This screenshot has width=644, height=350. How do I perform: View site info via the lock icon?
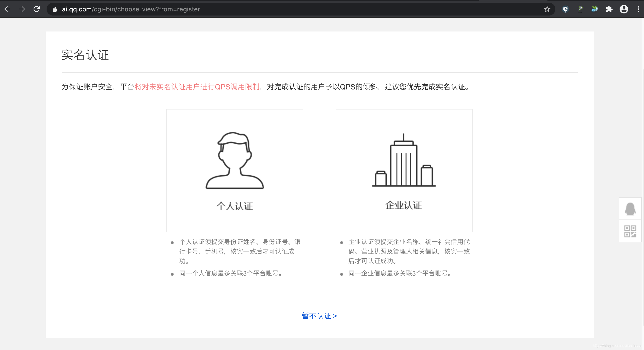(x=55, y=9)
